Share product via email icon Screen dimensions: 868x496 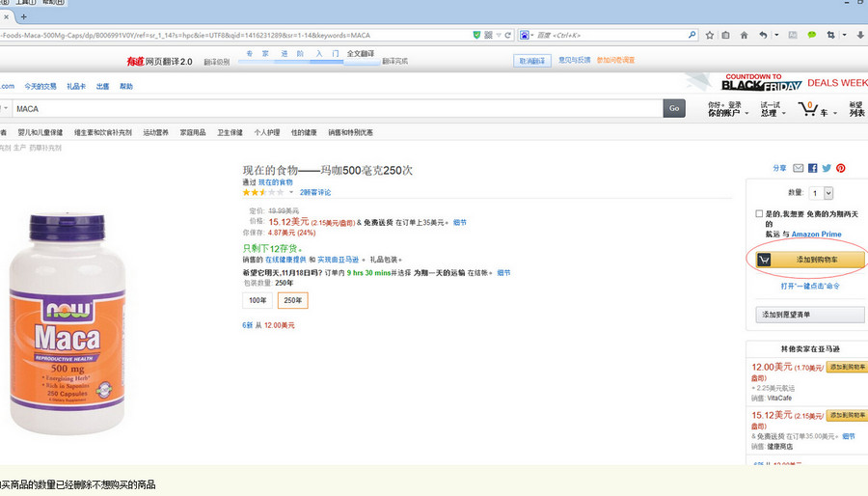pos(799,168)
